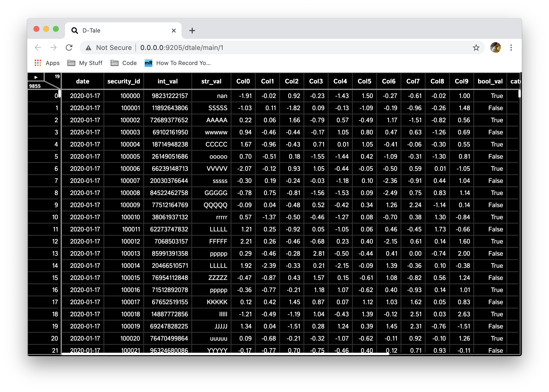Click the browser forward arrow
The image size is (549, 392).
53,48
